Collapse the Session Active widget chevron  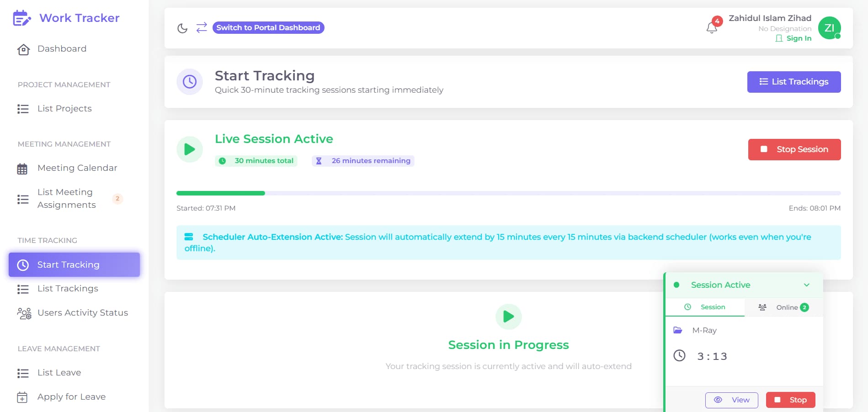tap(807, 285)
